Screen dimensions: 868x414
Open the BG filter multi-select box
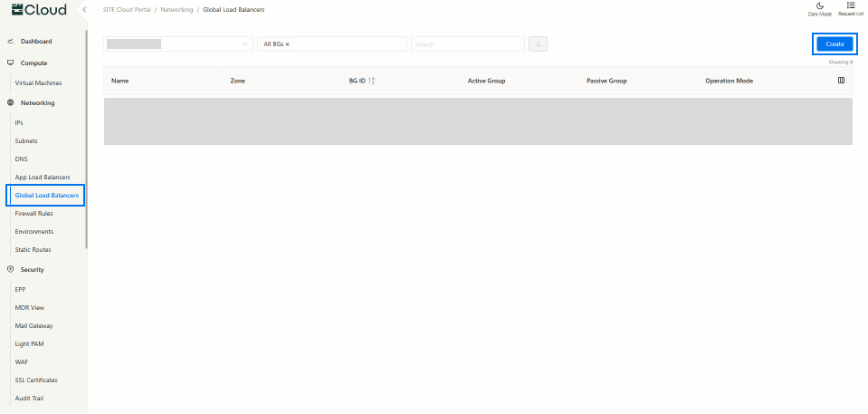coord(348,44)
